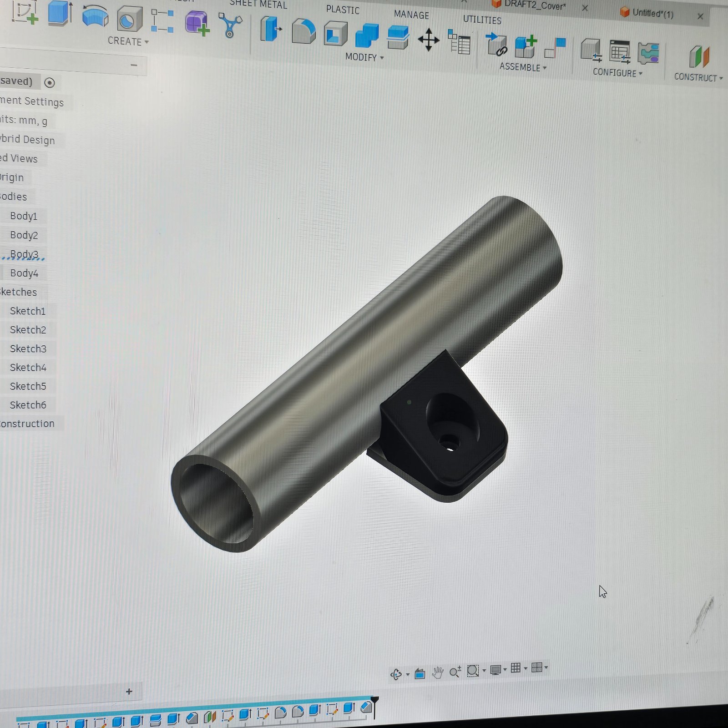Viewport: 728px width, 728px height.
Task: Expand the MODIFY dropdown menu
Action: point(364,57)
